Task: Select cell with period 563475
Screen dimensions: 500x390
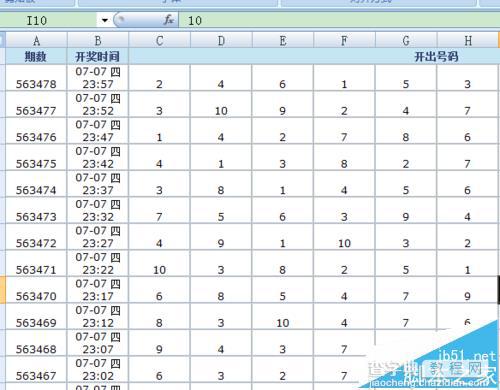Action: click(36, 157)
